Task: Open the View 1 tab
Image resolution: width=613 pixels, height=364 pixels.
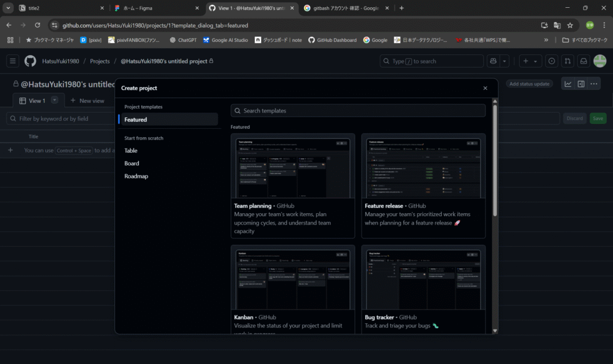Action: [x=38, y=101]
